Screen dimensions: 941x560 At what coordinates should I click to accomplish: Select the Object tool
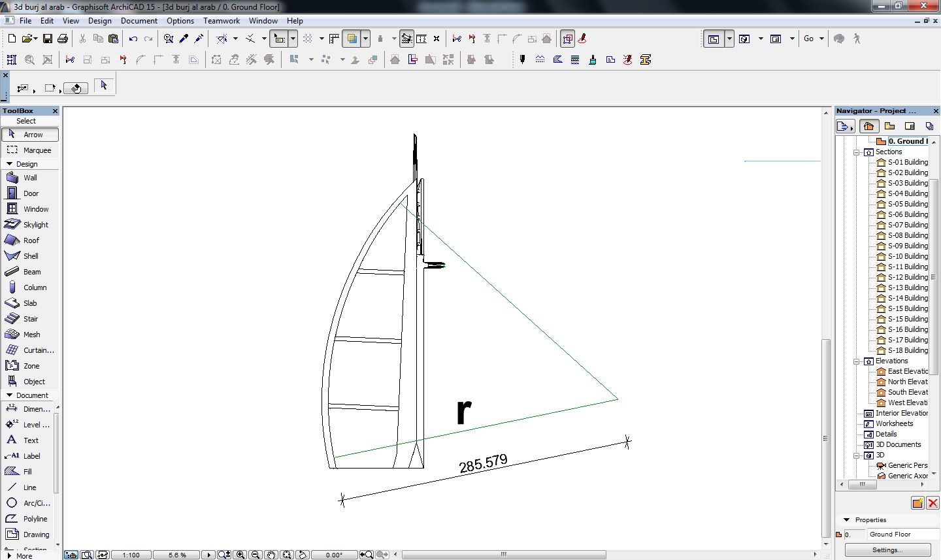[x=30, y=382]
